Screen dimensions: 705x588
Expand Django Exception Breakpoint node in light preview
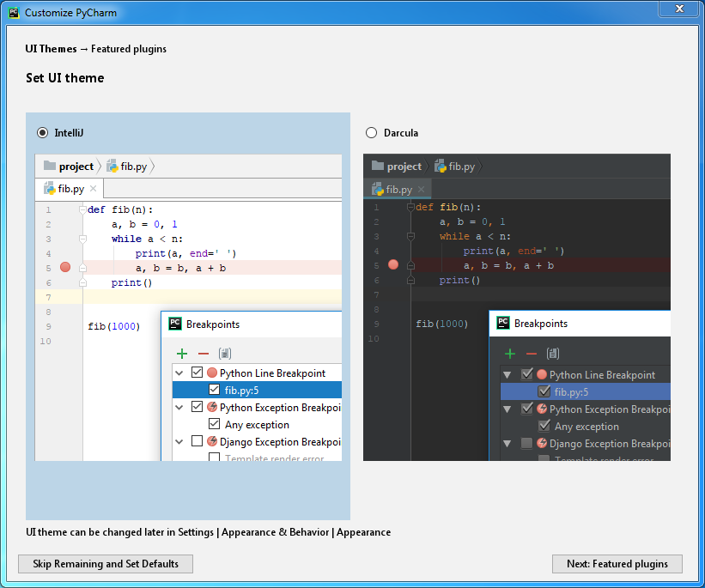(x=179, y=442)
